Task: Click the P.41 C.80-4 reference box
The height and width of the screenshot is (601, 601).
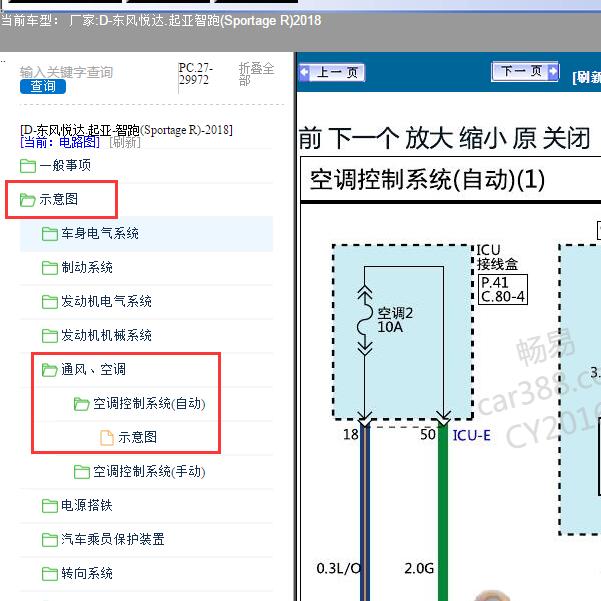Action: 503,289
